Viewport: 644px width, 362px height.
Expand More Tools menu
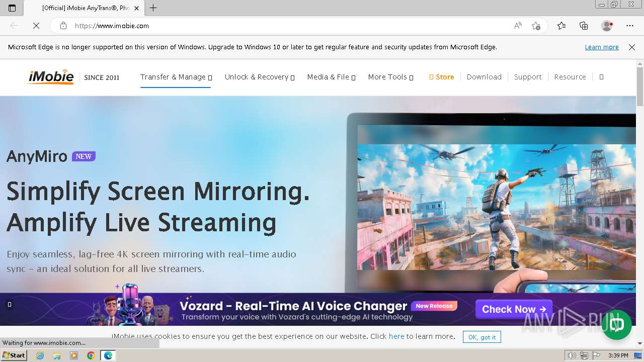click(x=390, y=77)
